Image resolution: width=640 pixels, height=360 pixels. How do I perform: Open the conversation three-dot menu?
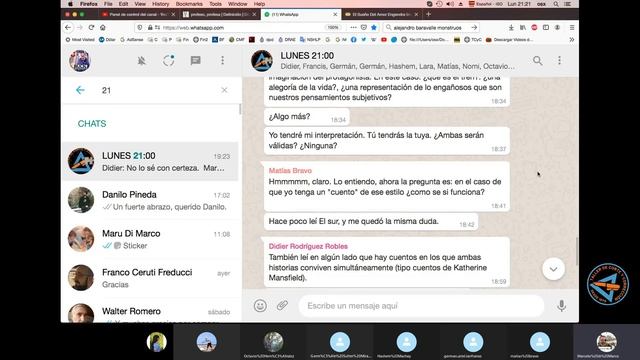tap(559, 60)
